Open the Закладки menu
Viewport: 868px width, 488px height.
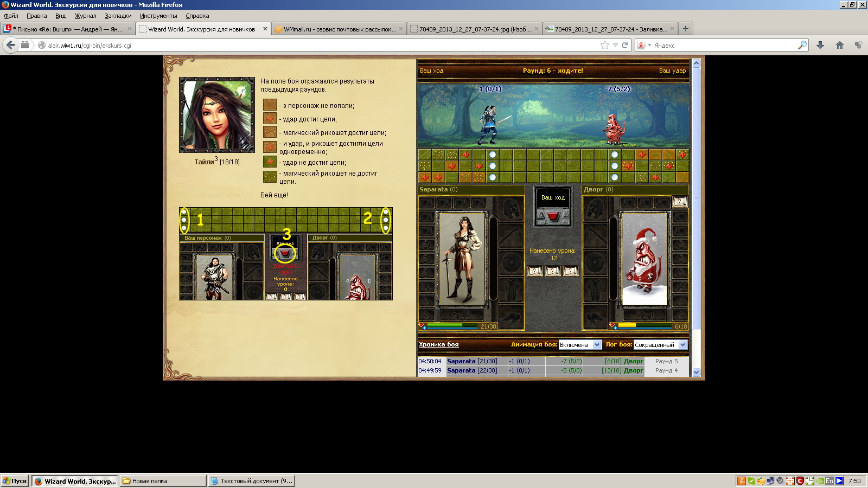(x=118, y=16)
